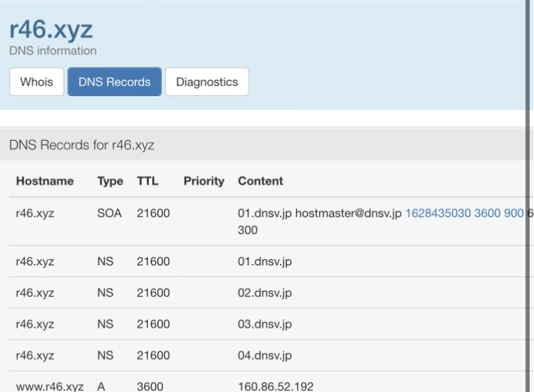Screen dimensions: 534x392
Task: Click the 3600 link in the SOA content
Action: [x=487, y=213]
